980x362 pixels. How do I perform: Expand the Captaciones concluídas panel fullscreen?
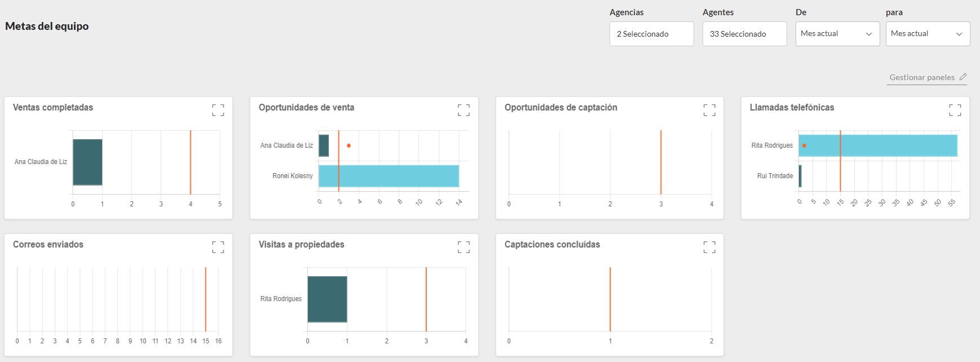[x=709, y=247]
